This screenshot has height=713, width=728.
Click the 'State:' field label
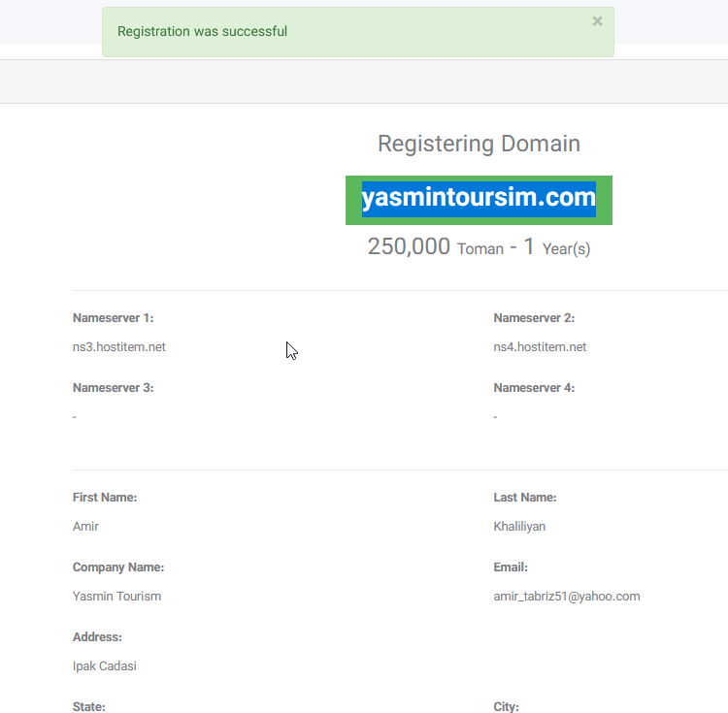(89, 706)
